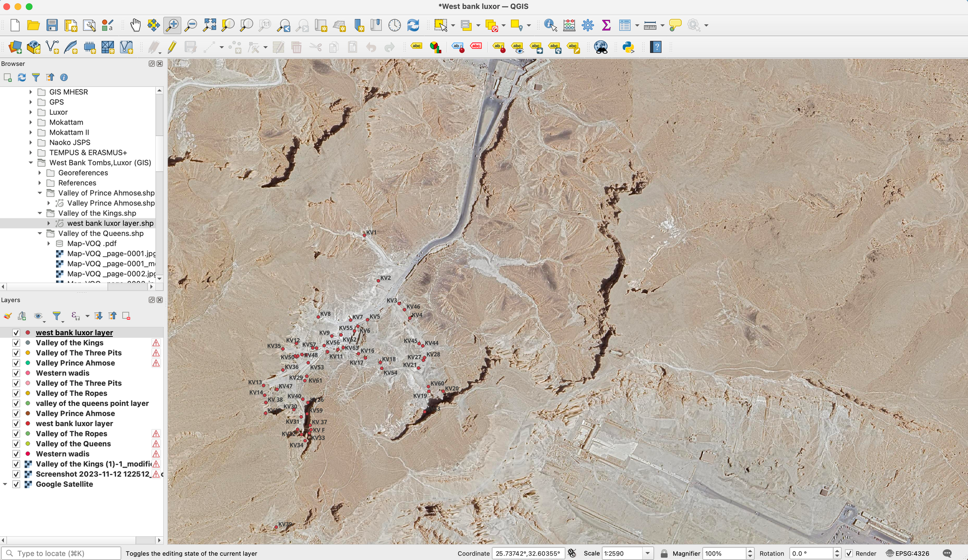Open the Help question mark icon
The width and height of the screenshot is (968, 560).
[656, 47]
